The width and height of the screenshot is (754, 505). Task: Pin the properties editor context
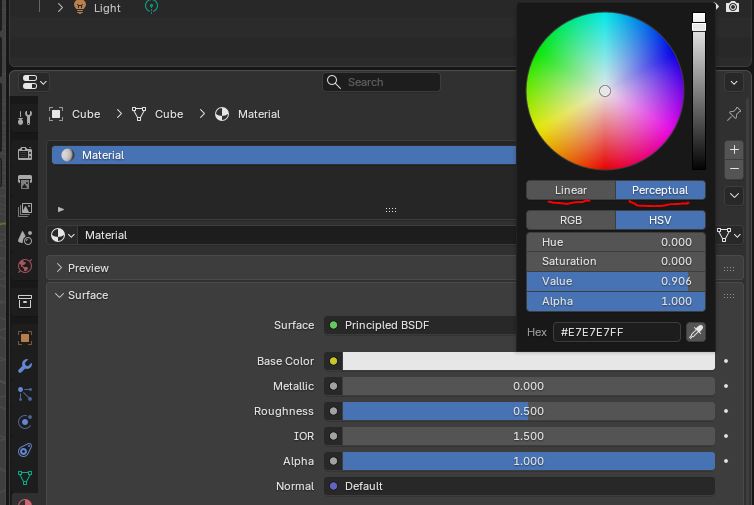coord(734,114)
